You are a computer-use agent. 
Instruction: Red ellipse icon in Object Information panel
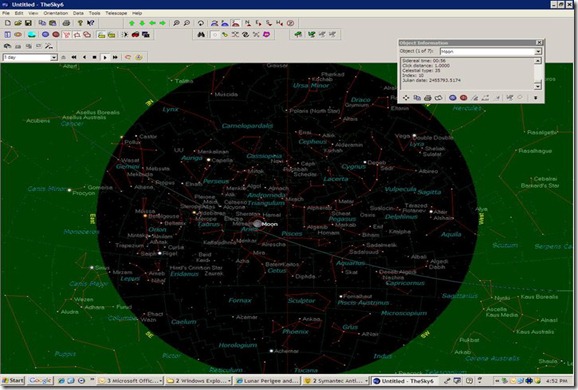pyautogui.click(x=463, y=98)
